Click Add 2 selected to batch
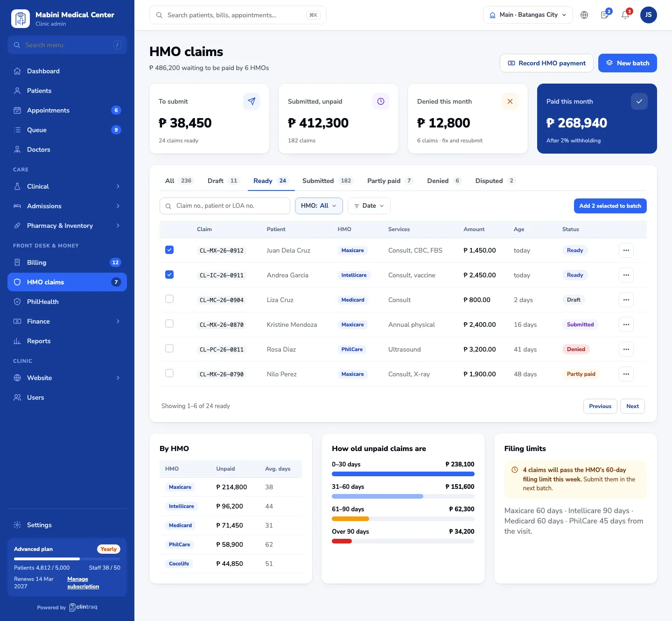Screen dimensions: 672x621 tap(610, 206)
